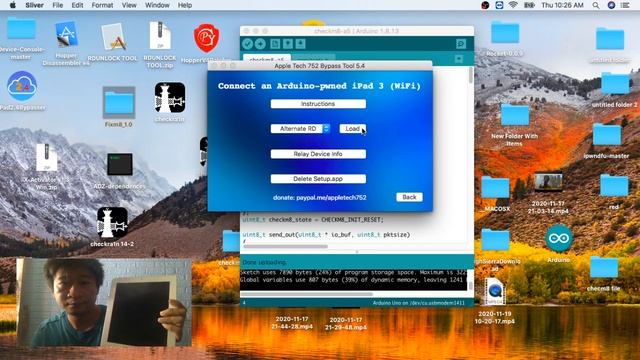Click the Arduino Verify checkmark icon
The height and width of the screenshot is (360, 640).
[x=247, y=44]
